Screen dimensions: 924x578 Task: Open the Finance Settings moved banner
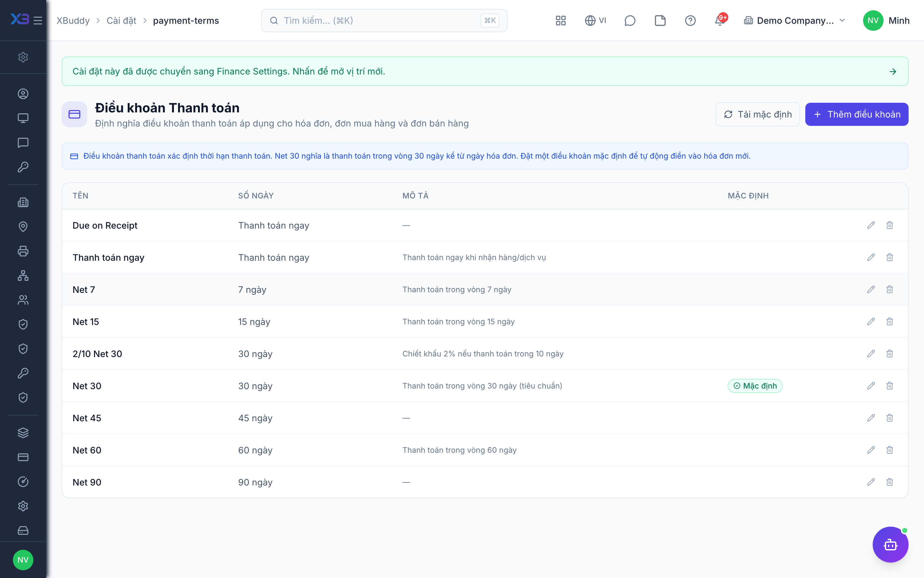[x=485, y=71]
